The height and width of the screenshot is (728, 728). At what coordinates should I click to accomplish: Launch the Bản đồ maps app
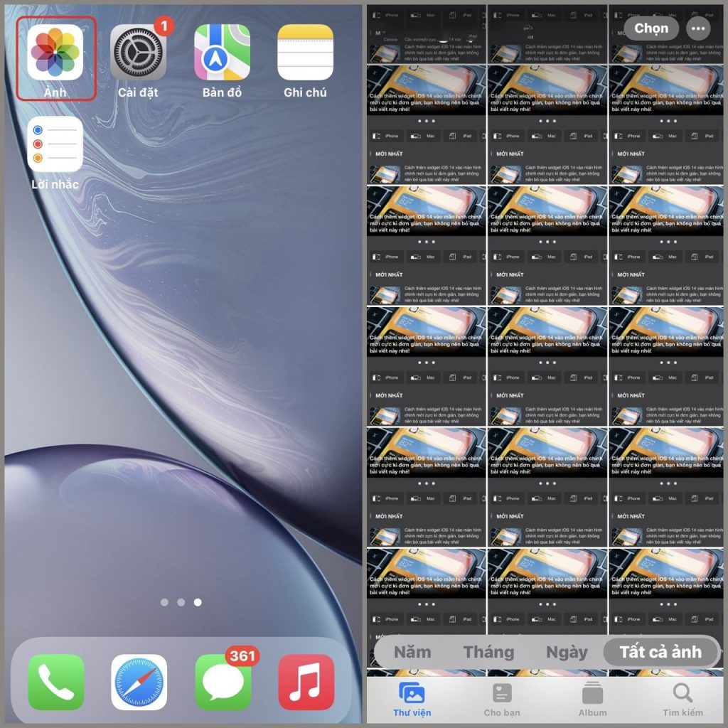222,52
